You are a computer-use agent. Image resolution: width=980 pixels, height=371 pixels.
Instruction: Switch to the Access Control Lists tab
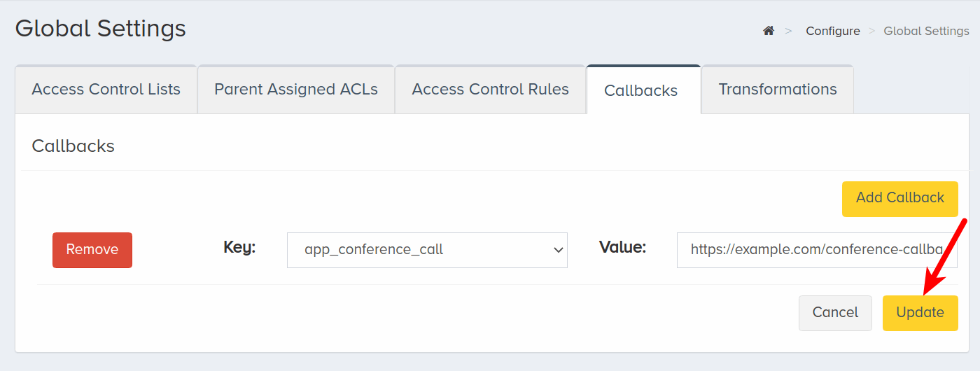[106, 90]
